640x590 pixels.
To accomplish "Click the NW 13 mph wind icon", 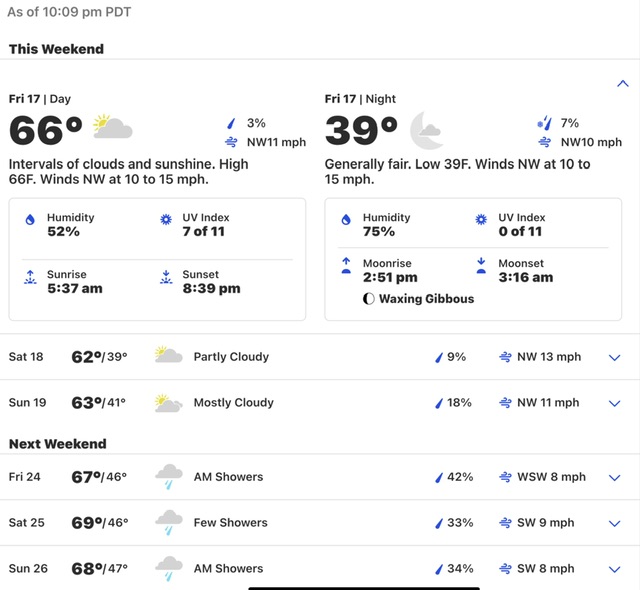I will click(505, 357).
